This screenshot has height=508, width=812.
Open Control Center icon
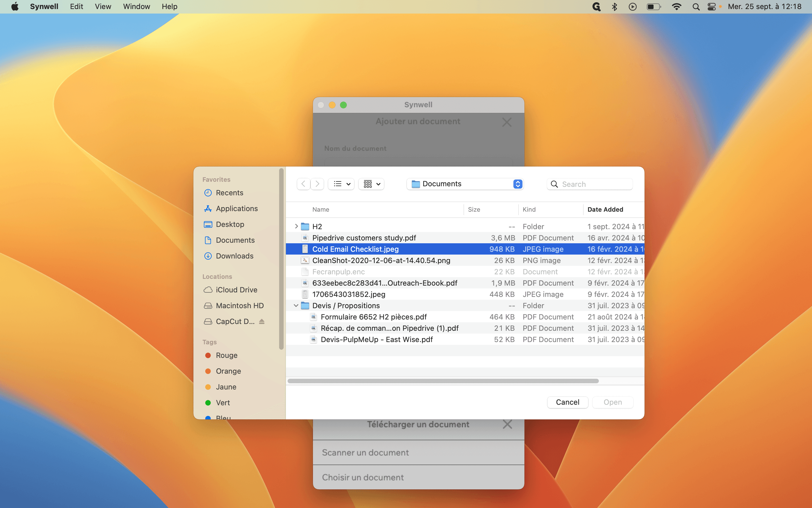click(x=711, y=6)
